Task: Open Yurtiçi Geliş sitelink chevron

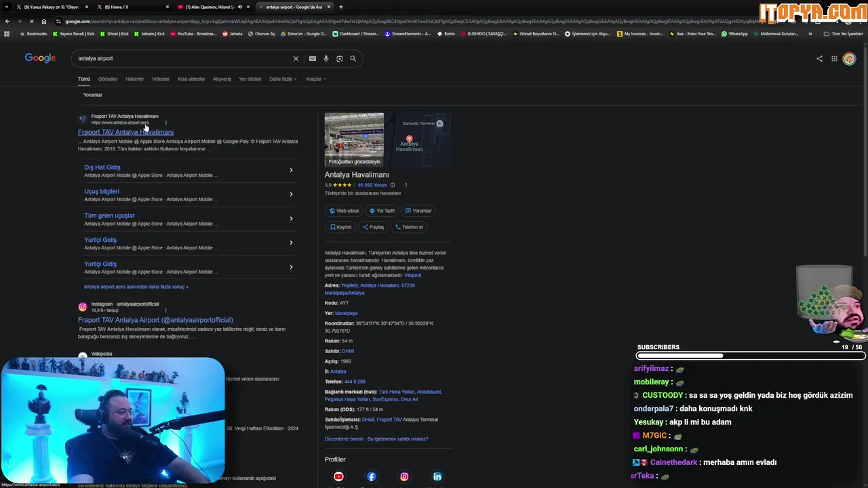Action: [291, 243]
